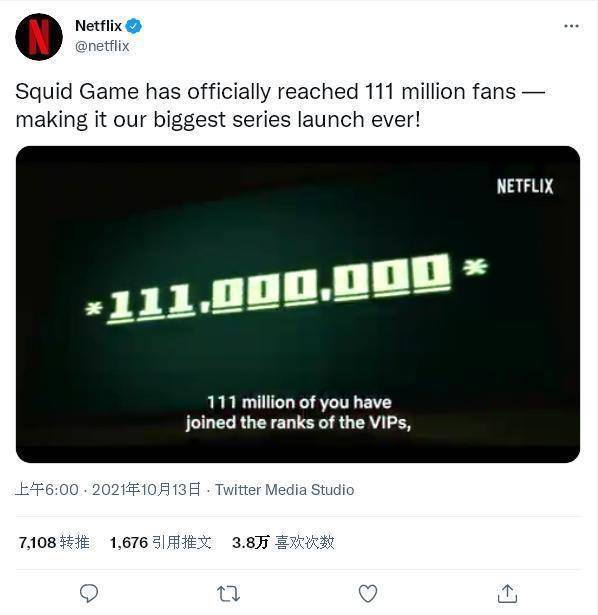
Task: View the 1,676 引用推文 quote tweets
Action: [161, 542]
